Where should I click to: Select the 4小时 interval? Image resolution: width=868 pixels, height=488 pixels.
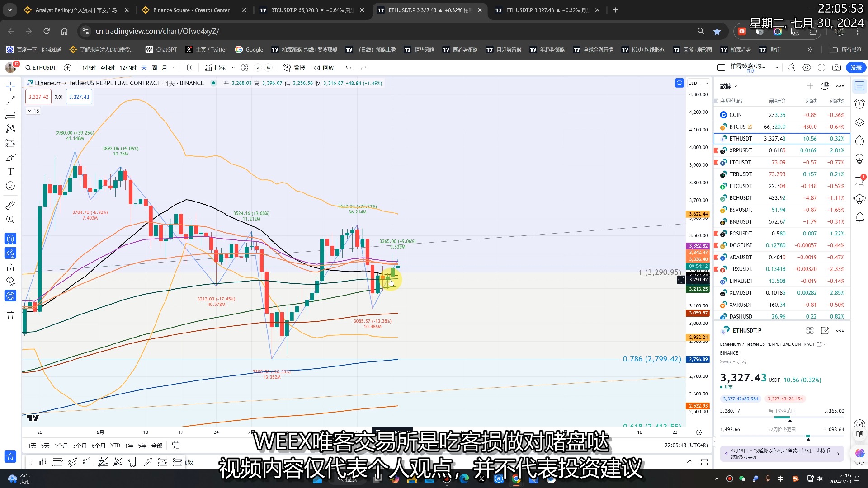pyautogui.click(x=107, y=68)
